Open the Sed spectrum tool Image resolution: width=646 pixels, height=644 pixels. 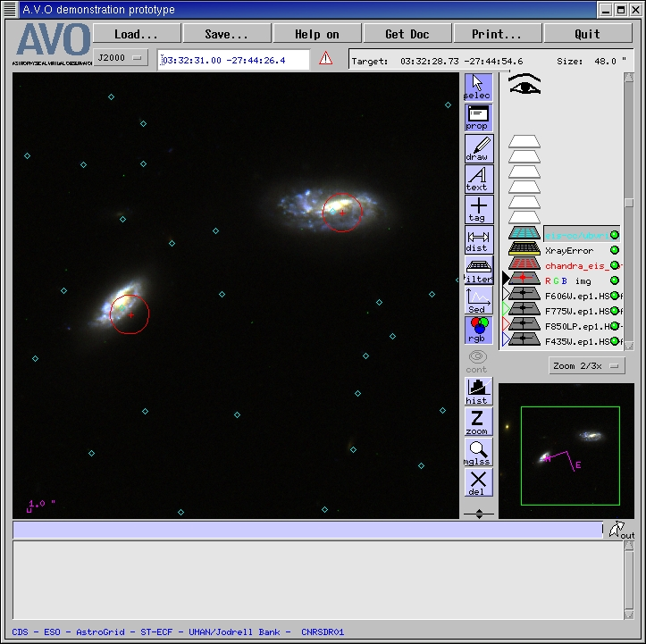click(x=478, y=300)
